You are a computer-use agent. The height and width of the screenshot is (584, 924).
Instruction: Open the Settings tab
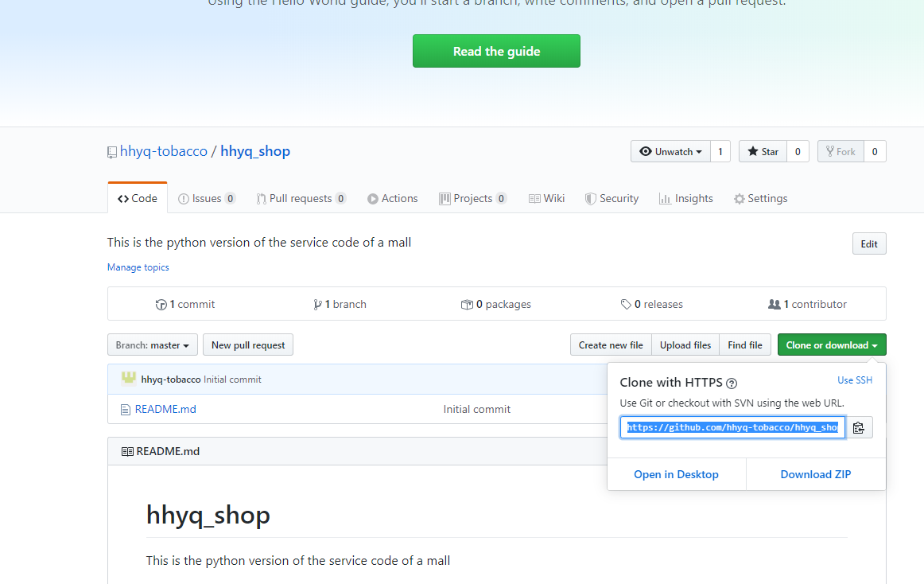pos(760,198)
